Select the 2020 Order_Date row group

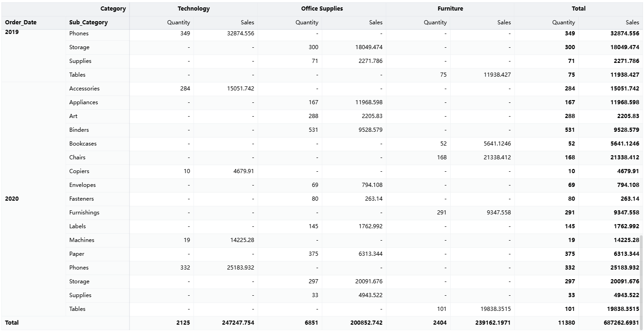click(12, 199)
